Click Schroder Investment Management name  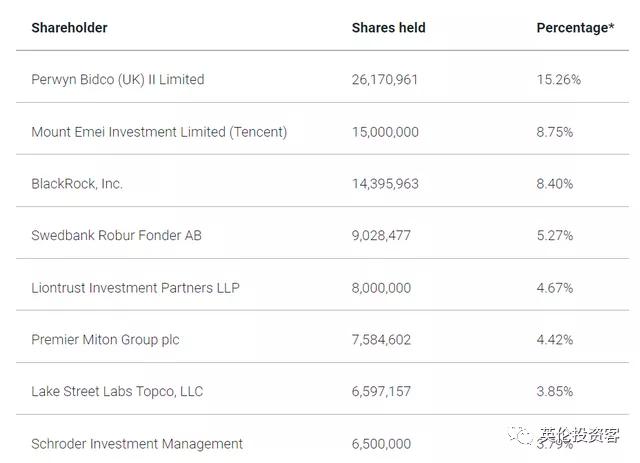[x=137, y=444]
